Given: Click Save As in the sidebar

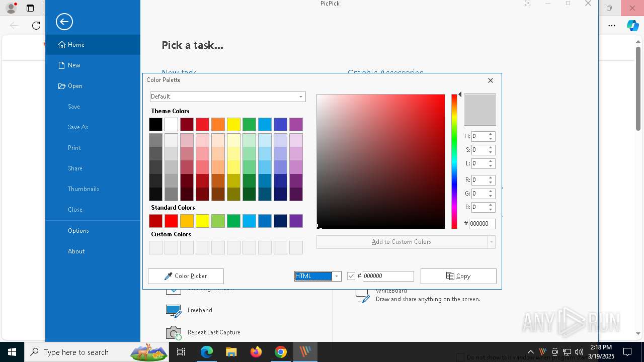Looking at the screenshot, I should pos(93,127).
